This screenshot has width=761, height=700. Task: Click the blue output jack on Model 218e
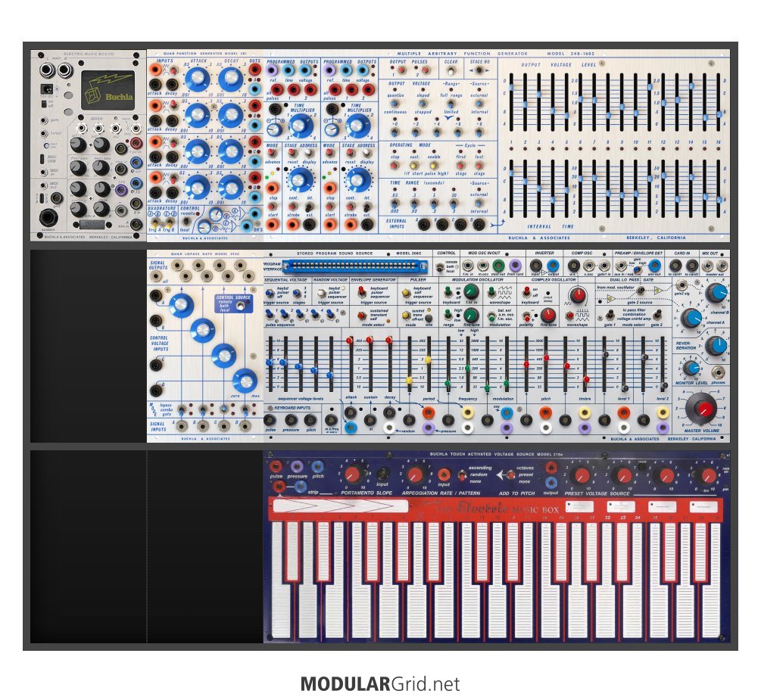pyautogui.click(x=551, y=483)
